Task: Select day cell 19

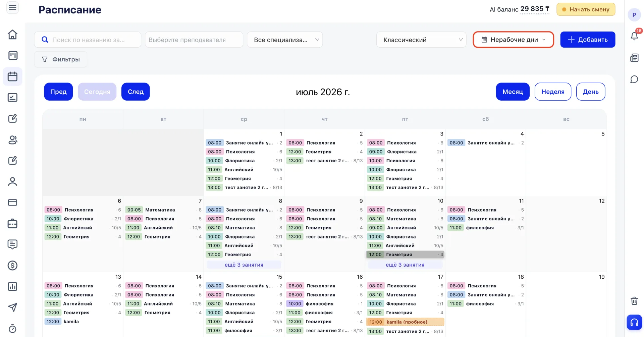Action: point(567,304)
